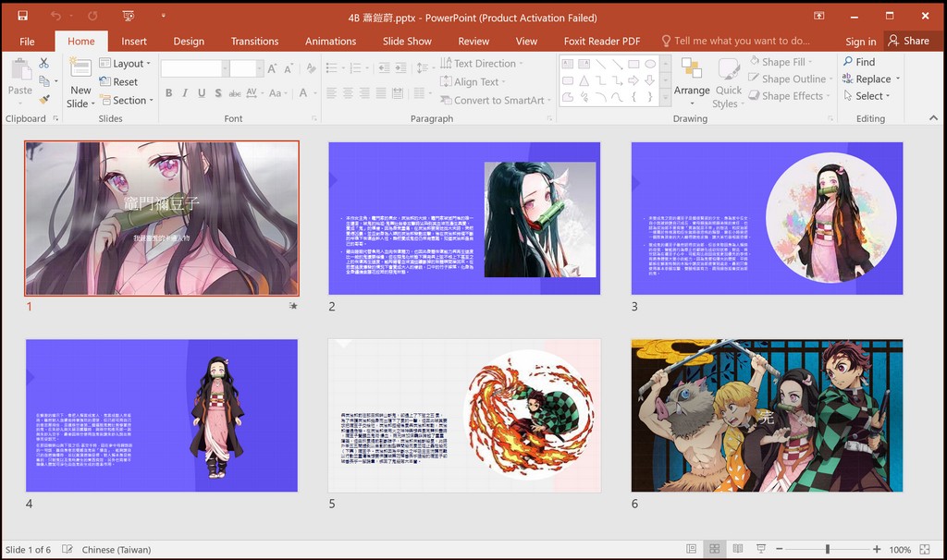Click Shape Effects button

click(x=788, y=96)
